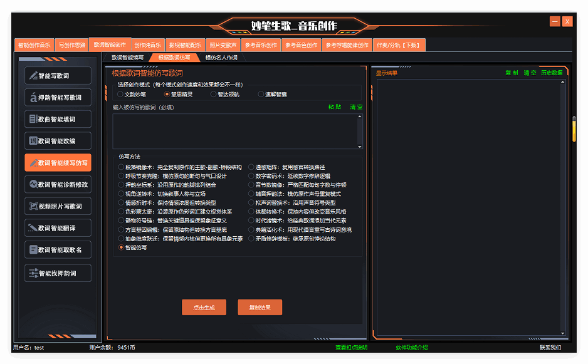Select the 文韵妙笔 creation mode
This screenshot has height=364, width=588.
tap(120, 95)
